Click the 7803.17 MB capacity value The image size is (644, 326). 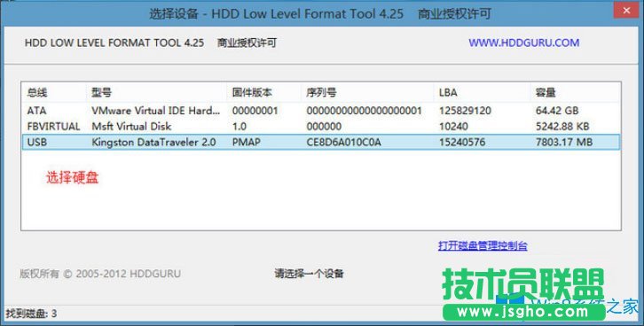pos(564,143)
